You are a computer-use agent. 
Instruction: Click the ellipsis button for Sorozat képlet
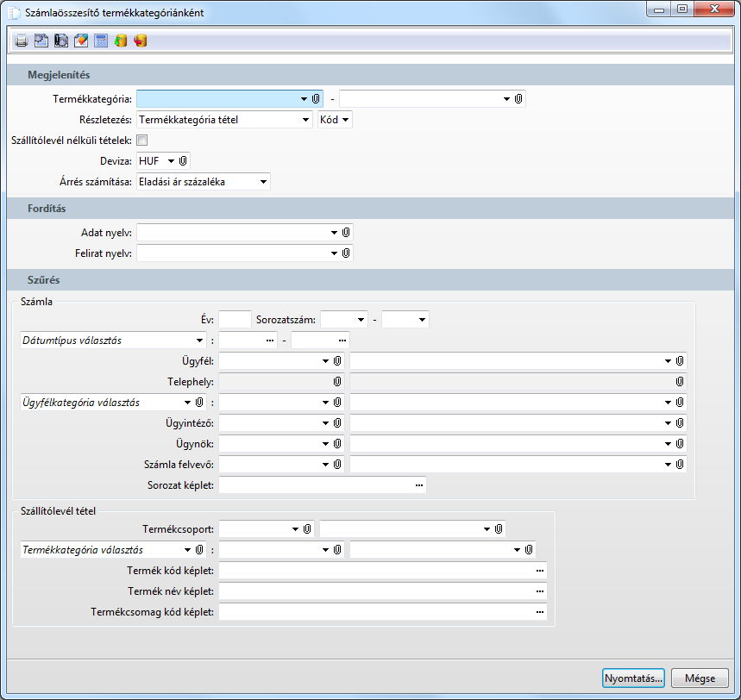pos(419,486)
